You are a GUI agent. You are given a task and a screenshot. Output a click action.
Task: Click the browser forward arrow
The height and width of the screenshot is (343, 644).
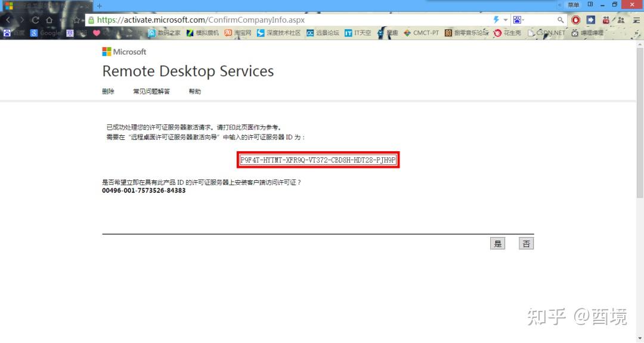click(21, 20)
